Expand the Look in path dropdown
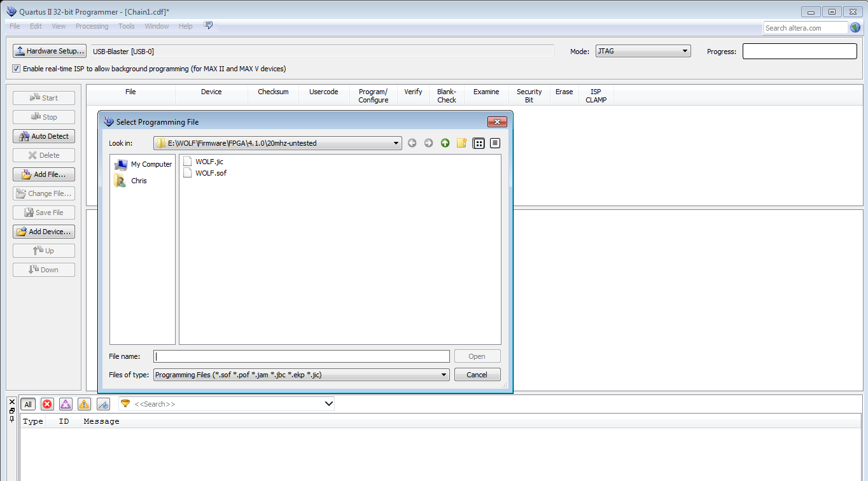Viewport: 868px width, 481px height. point(396,143)
